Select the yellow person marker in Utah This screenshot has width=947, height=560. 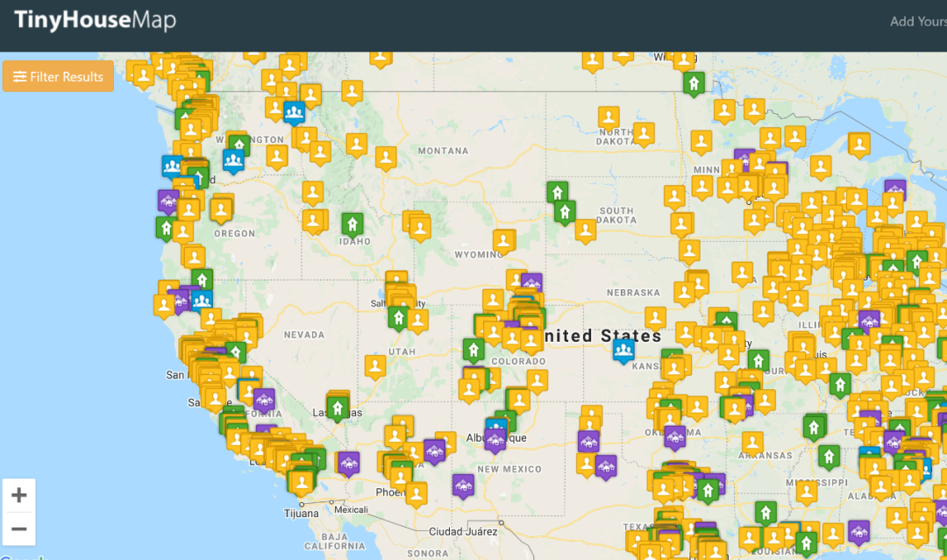pyautogui.click(x=375, y=366)
